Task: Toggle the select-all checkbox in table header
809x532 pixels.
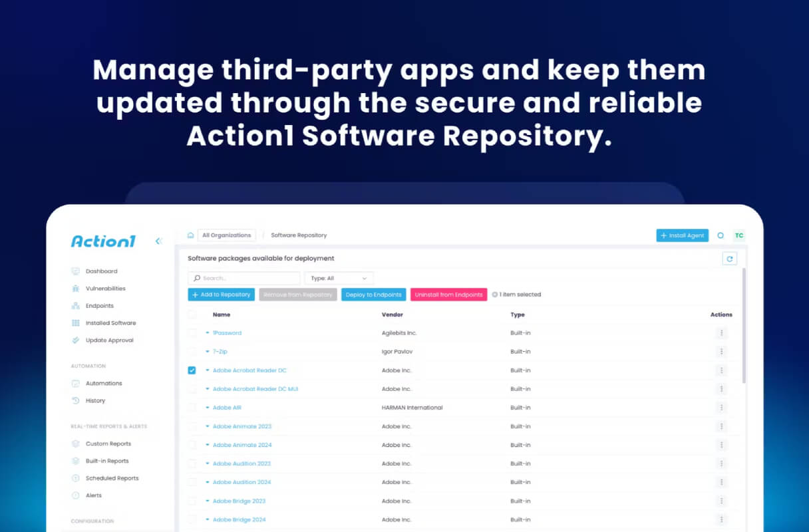Action: tap(192, 315)
